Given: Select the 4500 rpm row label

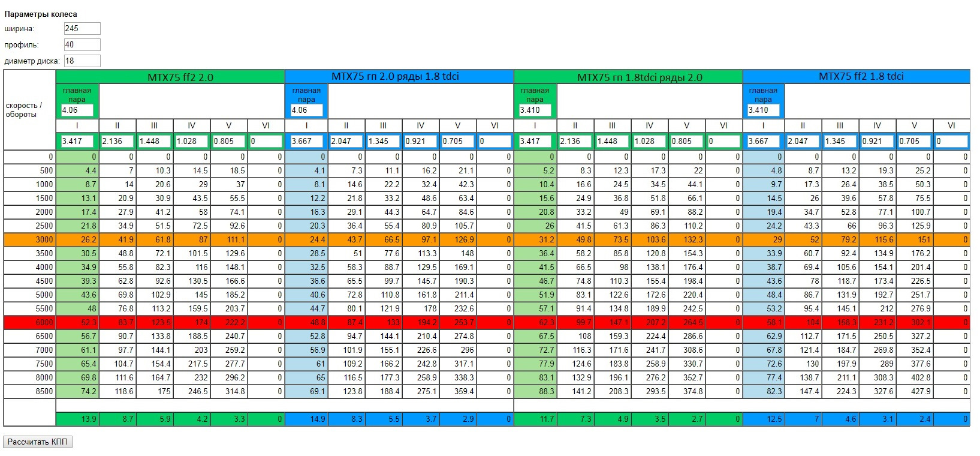Looking at the screenshot, I should pos(29,281).
